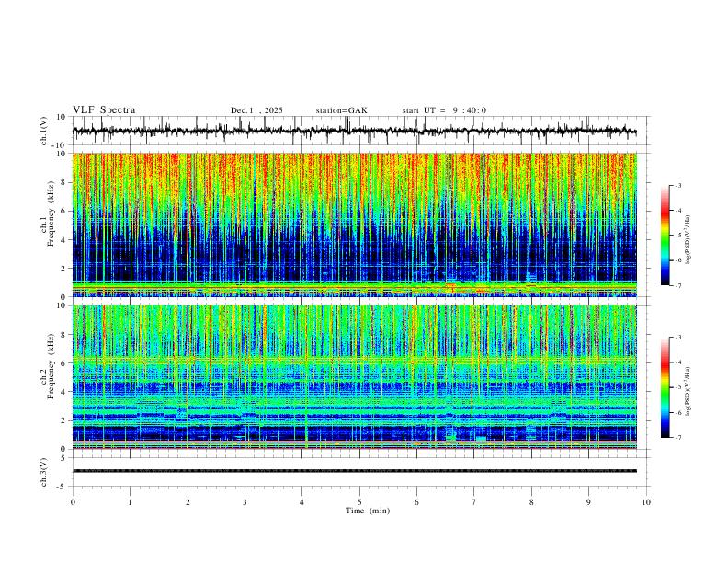Click the "Time (min)" axis label
Viewport: 728px width, 563px height.
368,511
